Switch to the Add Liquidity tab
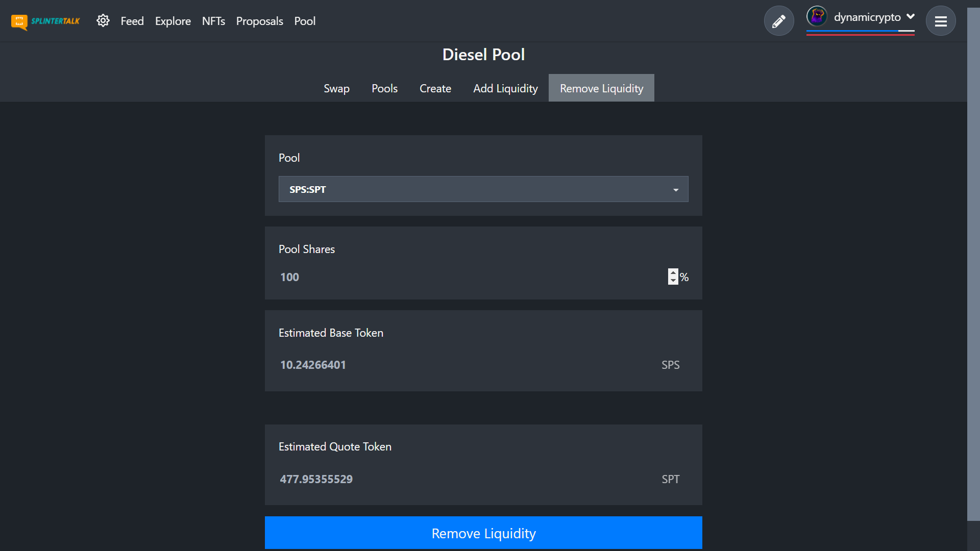Image resolution: width=980 pixels, height=551 pixels. click(505, 88)
